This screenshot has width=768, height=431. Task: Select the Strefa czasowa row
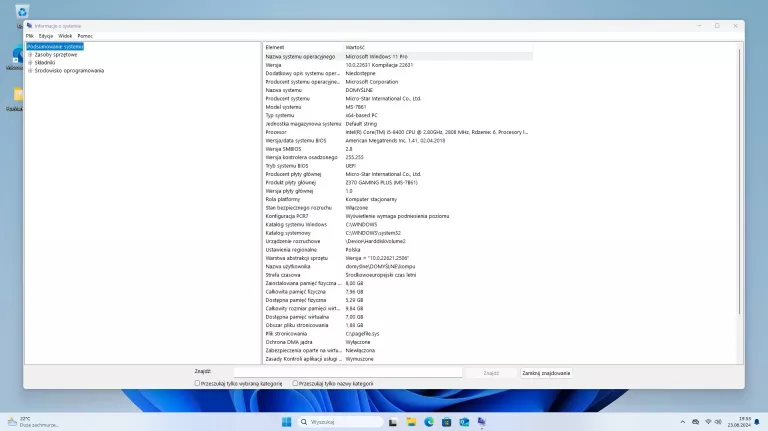click(398, 275)
